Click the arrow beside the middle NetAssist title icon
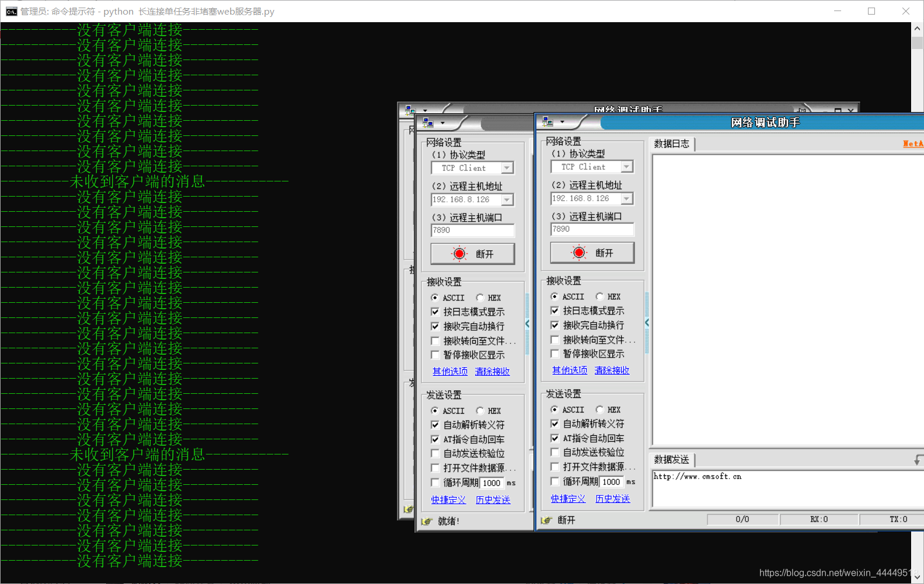Image resolution: width=924 pixels, height=584 pixels. tap(442, 123)
